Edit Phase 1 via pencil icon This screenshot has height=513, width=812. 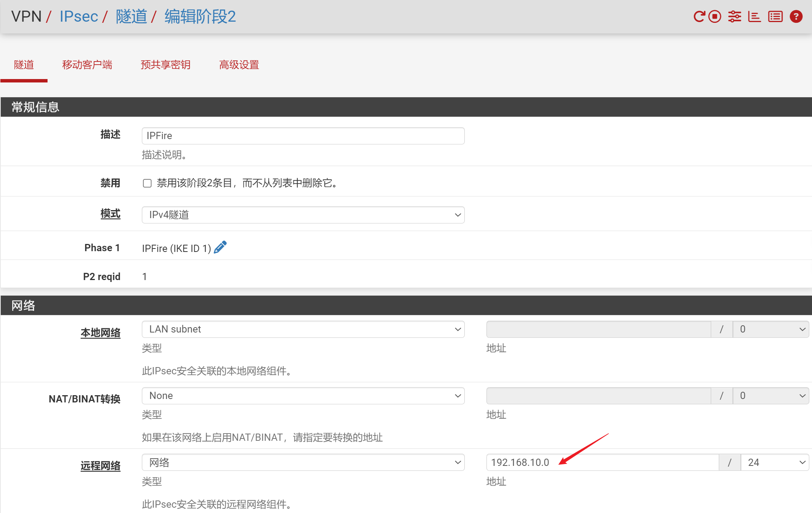point(220,247)
